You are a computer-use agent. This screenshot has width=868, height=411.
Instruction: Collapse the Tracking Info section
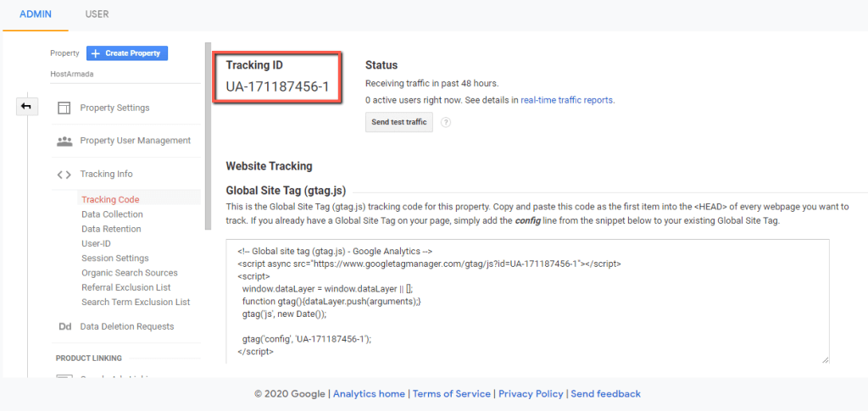(106, 174)
